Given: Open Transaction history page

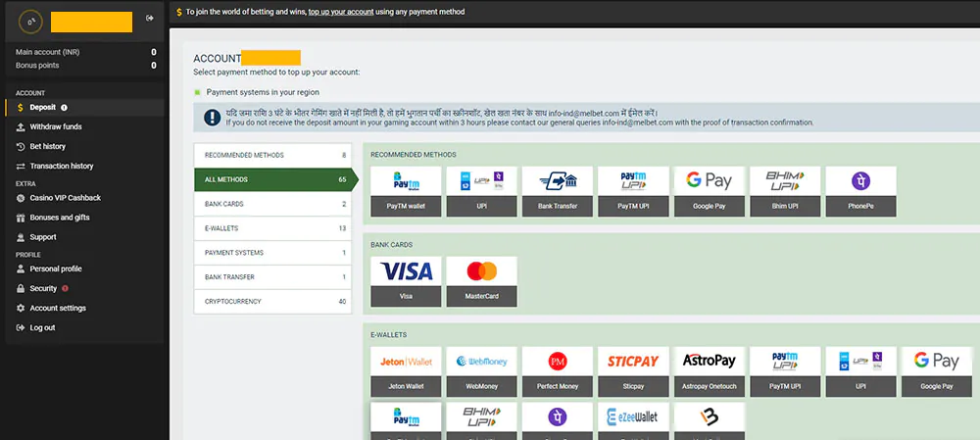Looking at the screenshot, I should point(61,167).
